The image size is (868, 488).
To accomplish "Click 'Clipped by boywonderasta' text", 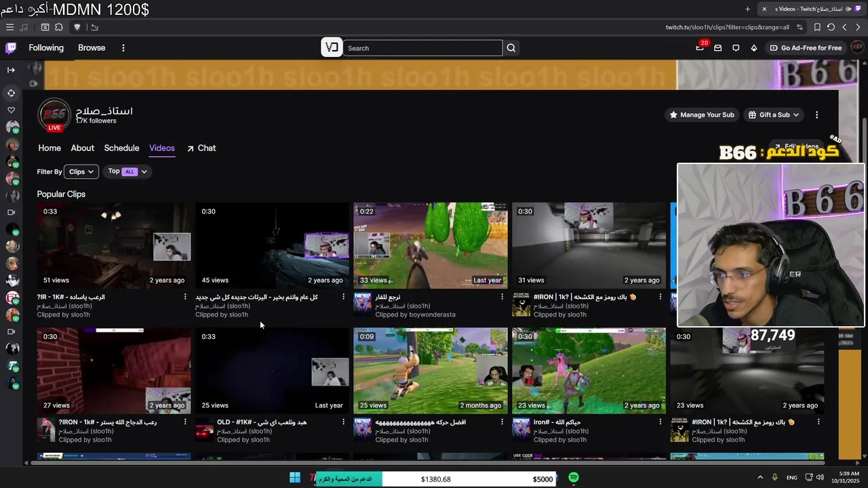I will pyautogui.click(x=415, y=314).
